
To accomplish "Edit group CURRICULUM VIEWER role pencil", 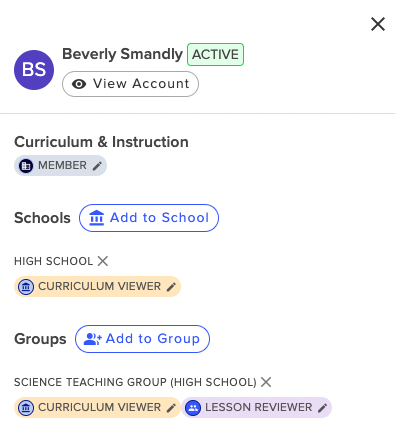I will 171,408.
